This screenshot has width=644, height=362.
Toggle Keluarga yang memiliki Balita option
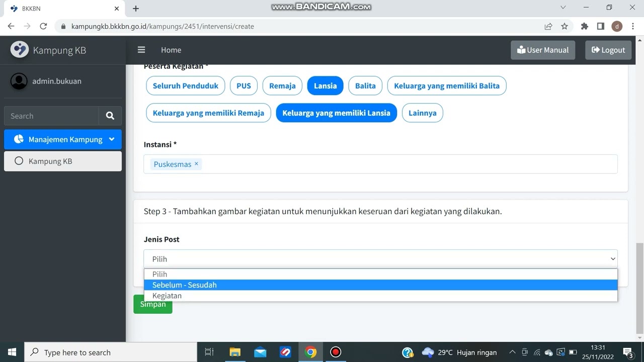pos(447,85)
